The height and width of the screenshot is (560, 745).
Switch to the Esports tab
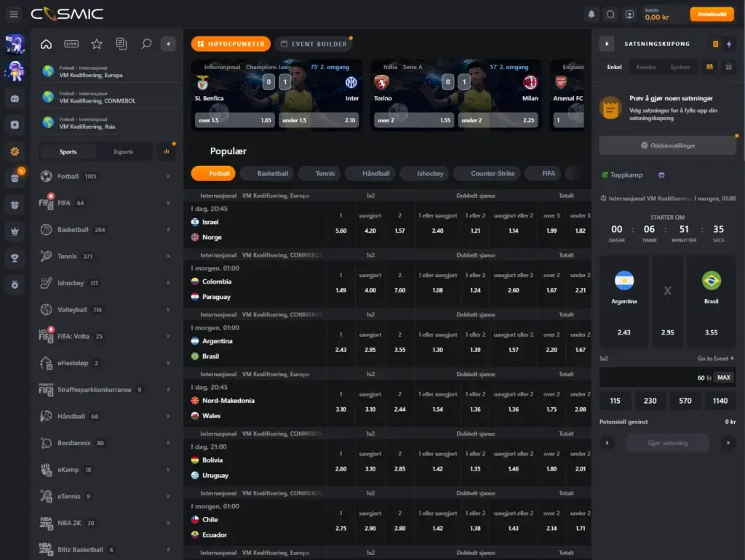pyautogui.click(x=124, y=151)
